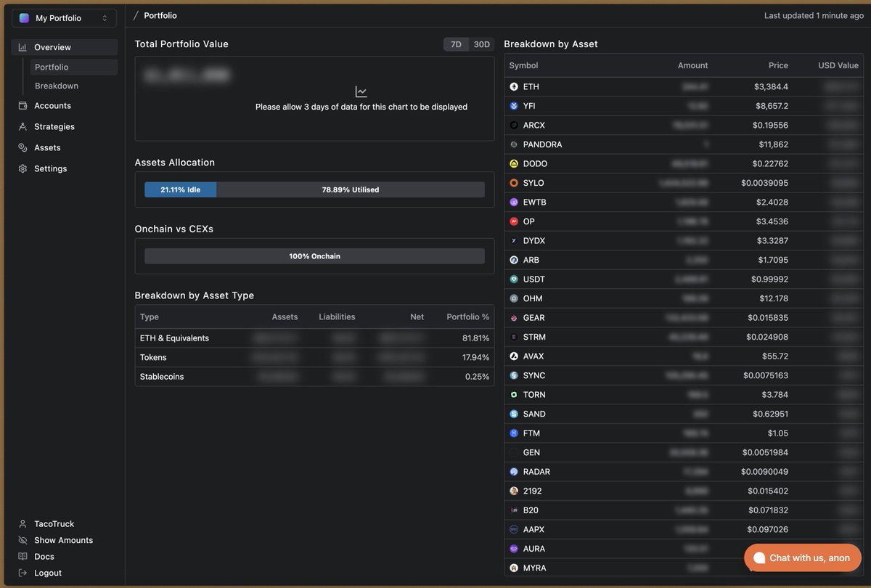Screen dimensions: 871x588
Task: Log out via Logout link
Action: click(x=48, y=573)
